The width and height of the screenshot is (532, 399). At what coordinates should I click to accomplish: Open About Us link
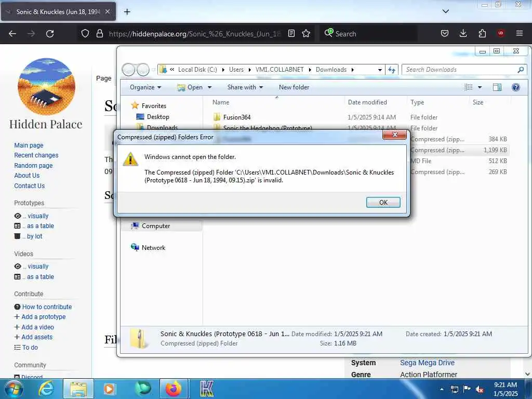coord(27,176)
